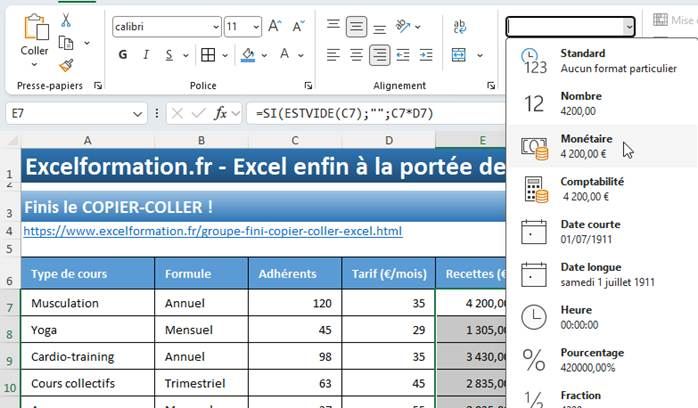Image resolution: width=698 pixels, height=408 pixels.
Task: Toggle underline with the S button
Action: click(x=169, y=55)
